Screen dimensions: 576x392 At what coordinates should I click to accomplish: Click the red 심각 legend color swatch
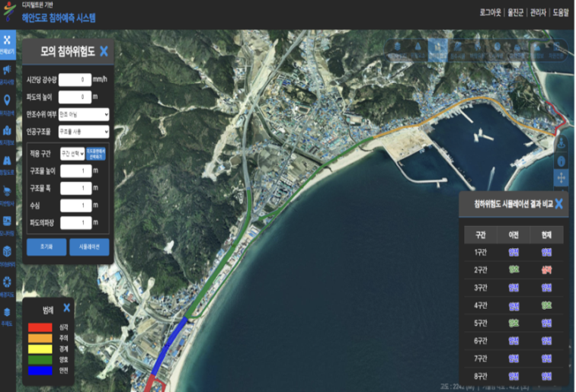pyautogui.click(x=40, y=327)
